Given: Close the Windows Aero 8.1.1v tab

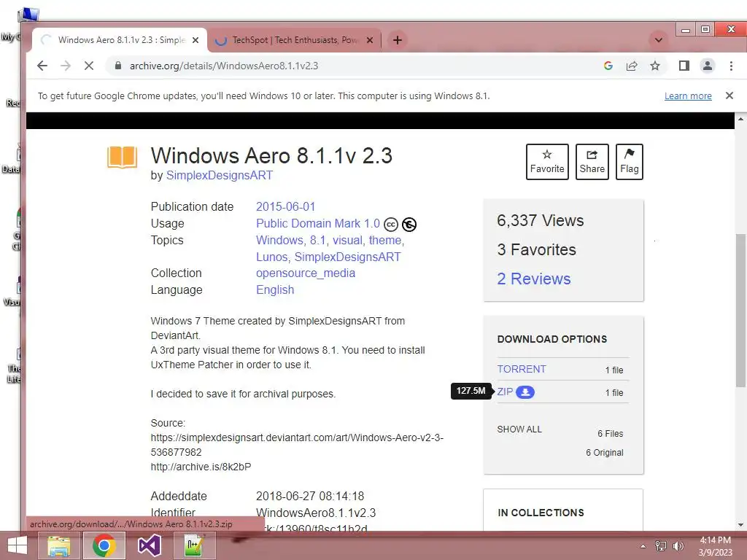Looking at the screenshot, I should pyautogui.click(x=196, y=41).
